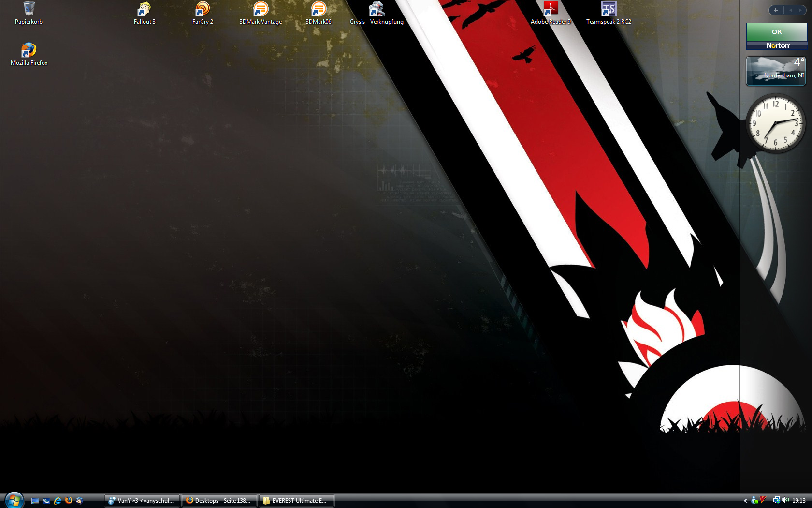The image size is (812, 508).
Task: Add a gadget with sidebar plus button
Action: pyautogui.click(x=776, y=10)
